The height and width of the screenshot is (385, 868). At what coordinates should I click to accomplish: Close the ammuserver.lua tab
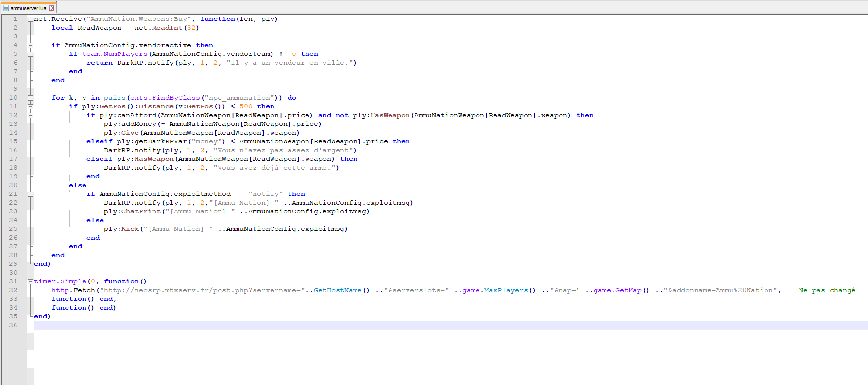[x=51, y=8]
